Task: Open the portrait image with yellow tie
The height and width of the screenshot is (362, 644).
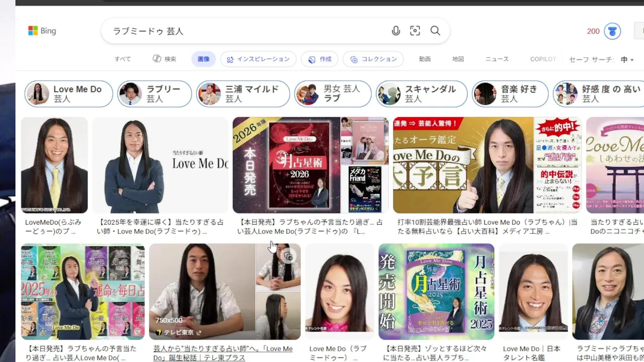Action: (54, 165)
